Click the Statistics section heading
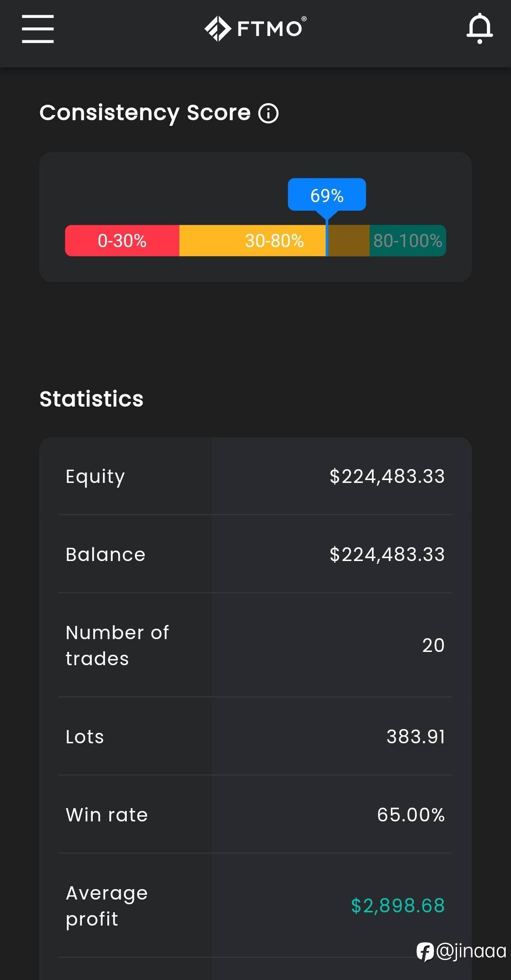Image resolution: width=511 pixels, height=980 pixels. (x=91, y=399)
